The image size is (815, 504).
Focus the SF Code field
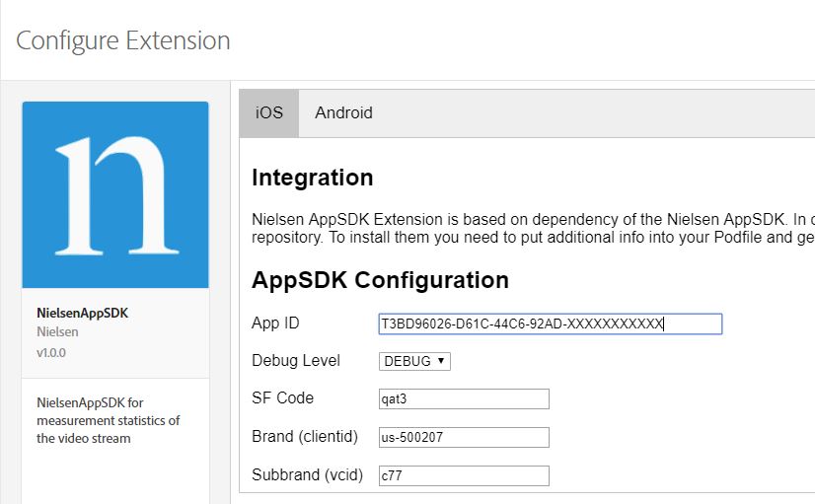click(464, 399)
